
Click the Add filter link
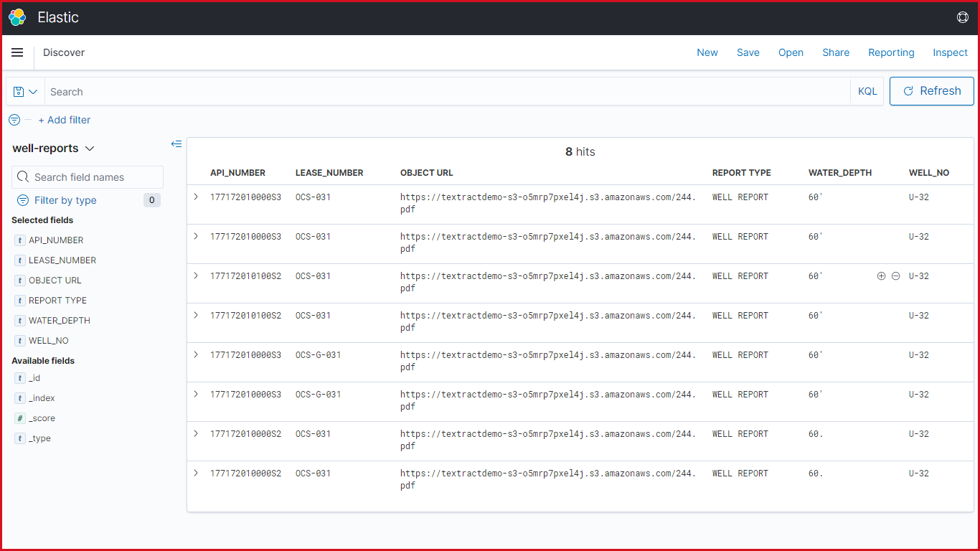click(x=65, y=120)
